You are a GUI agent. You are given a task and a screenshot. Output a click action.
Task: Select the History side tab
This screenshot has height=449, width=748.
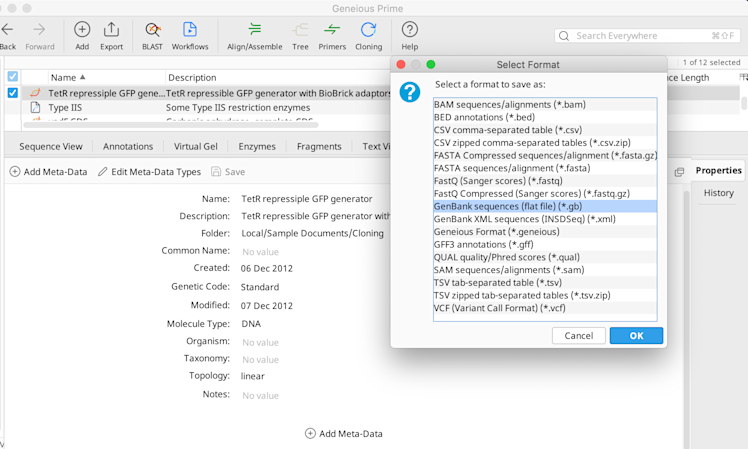pos(718,193)
